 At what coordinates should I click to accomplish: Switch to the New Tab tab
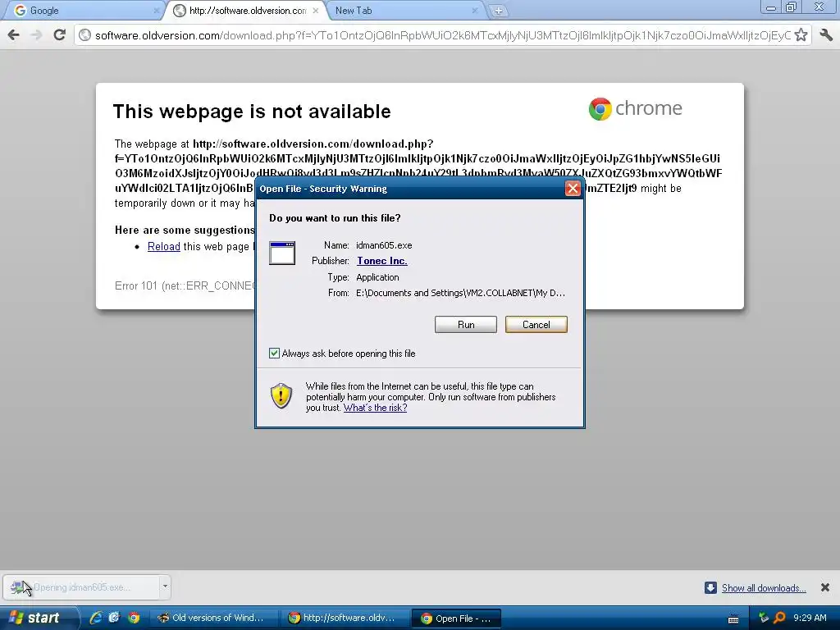click(404, 10)
